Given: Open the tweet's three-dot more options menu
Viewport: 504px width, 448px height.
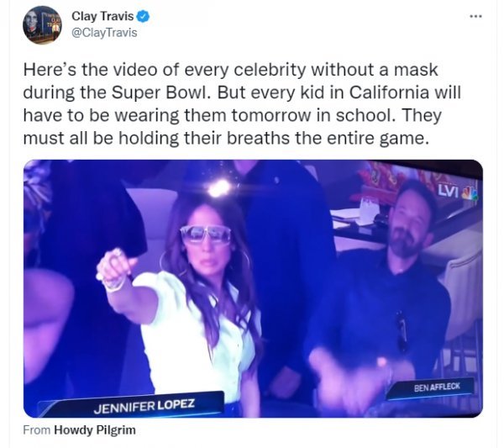Looking at the screenshot, I should coord(475,17).
